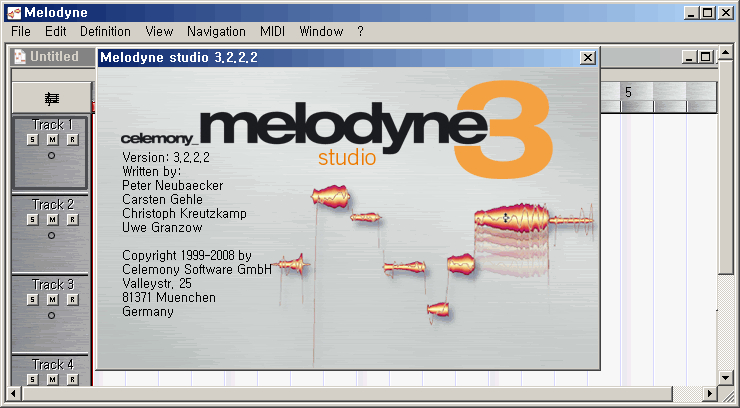Close the main Melodyne window
This screenshot has width=740, height=408.
(x=725, y=13)
